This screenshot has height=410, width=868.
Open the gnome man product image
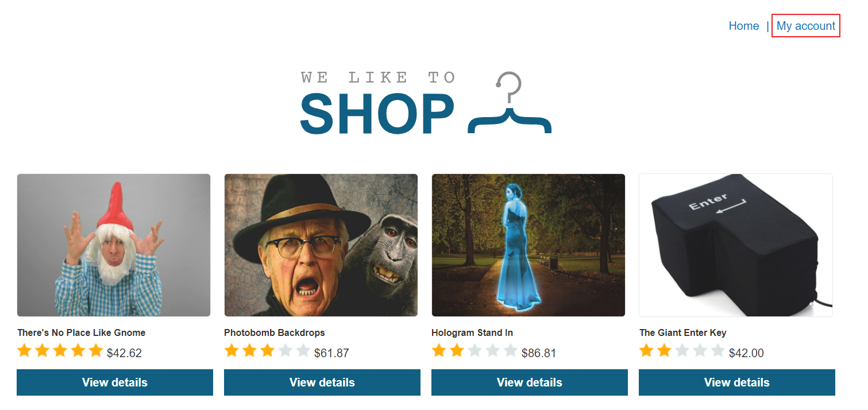click(x=114, y=245)
